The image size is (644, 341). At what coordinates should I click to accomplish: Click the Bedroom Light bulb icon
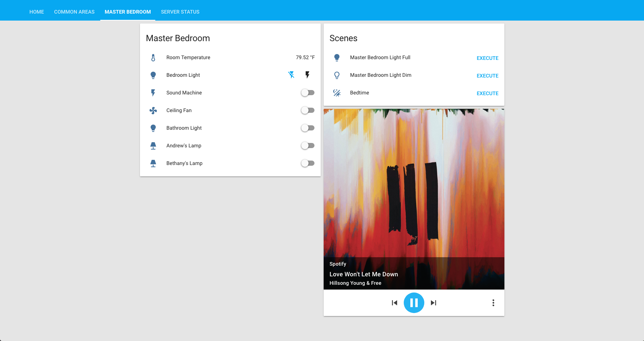(153, 75)
